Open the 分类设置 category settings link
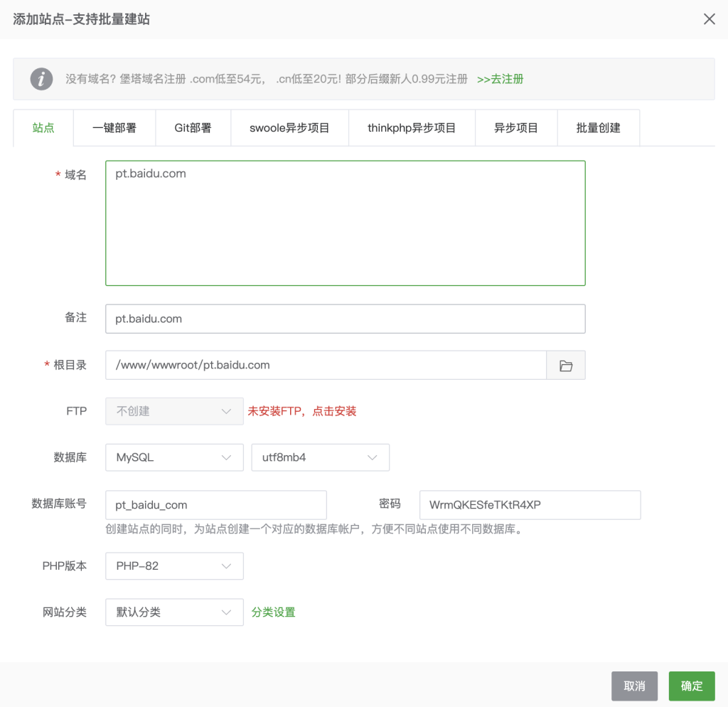The height and width of the screenshot is (707, 728). click(273, 612)
